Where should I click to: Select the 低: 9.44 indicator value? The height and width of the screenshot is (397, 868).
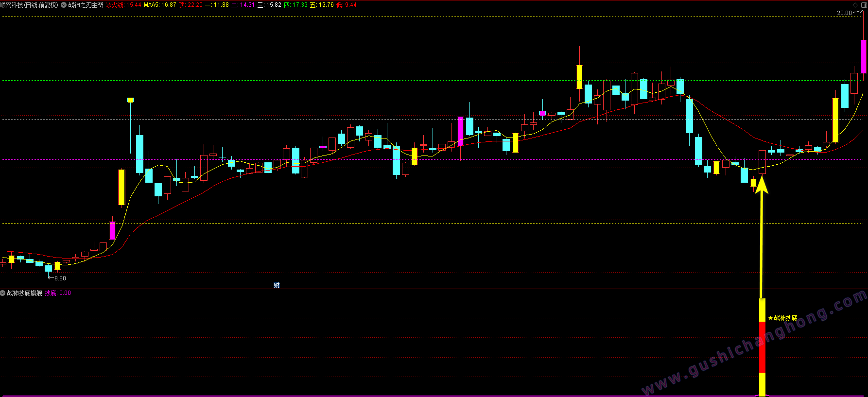click(347, 5)
